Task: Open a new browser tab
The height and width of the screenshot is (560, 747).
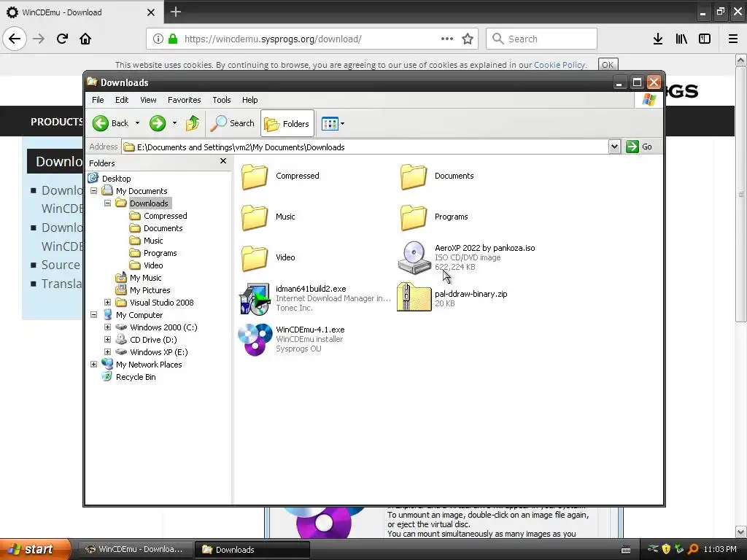Action: tap(176, 12)
